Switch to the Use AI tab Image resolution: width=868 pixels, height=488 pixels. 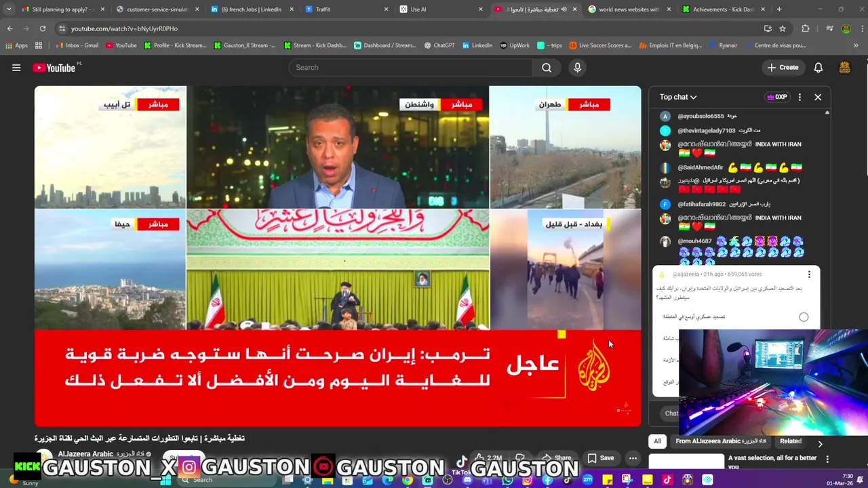[x=441, y=9]
